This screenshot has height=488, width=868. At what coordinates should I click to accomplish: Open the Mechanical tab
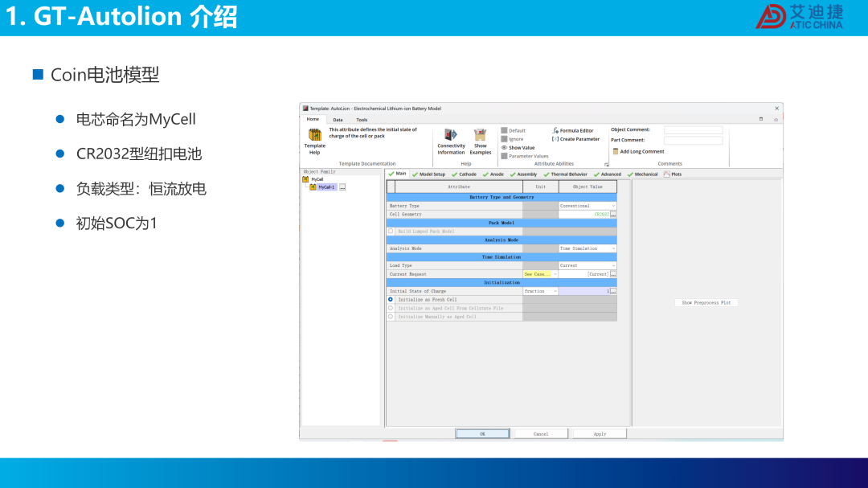click(x=642, y=174)
